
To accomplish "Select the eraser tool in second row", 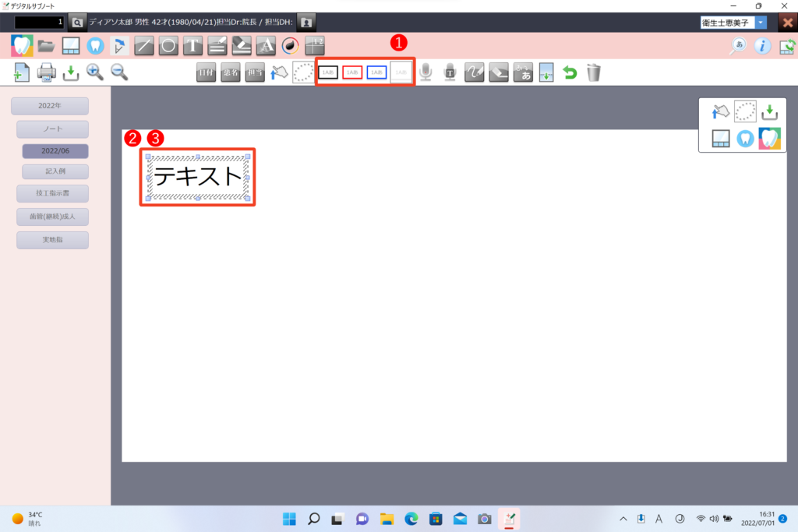I will point(498,72).
